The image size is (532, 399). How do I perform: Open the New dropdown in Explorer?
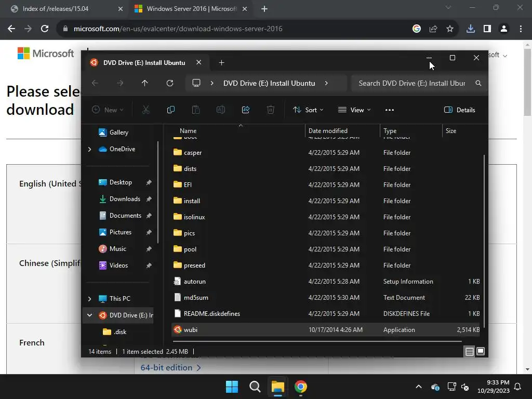[108, 110]
